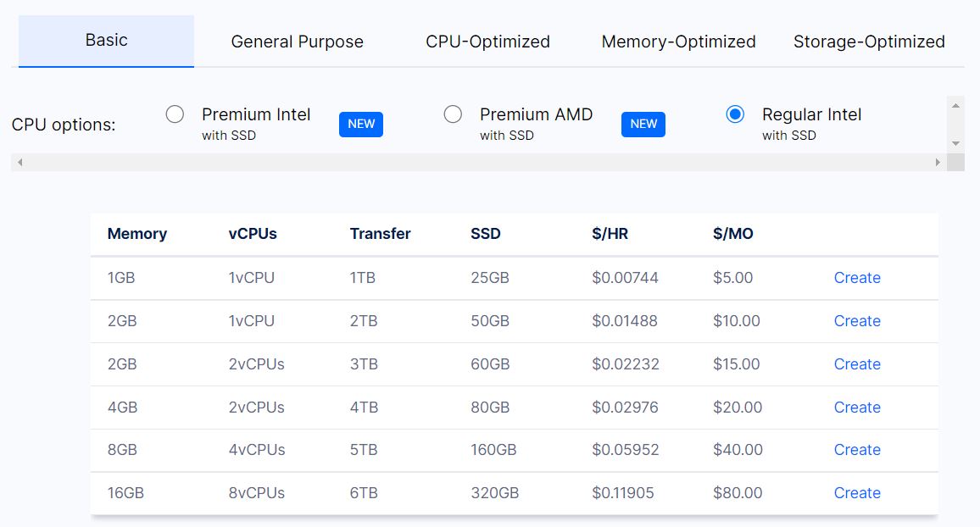
Task: Click the NEW badge beside Premium AMD
Action: coord(643,124)
